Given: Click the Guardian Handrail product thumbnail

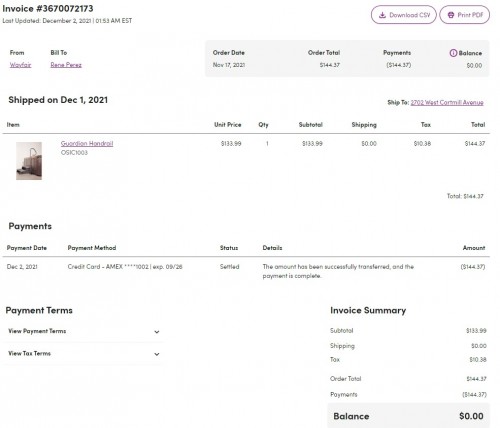Looking at the screenshot, I should click(29, 161).
